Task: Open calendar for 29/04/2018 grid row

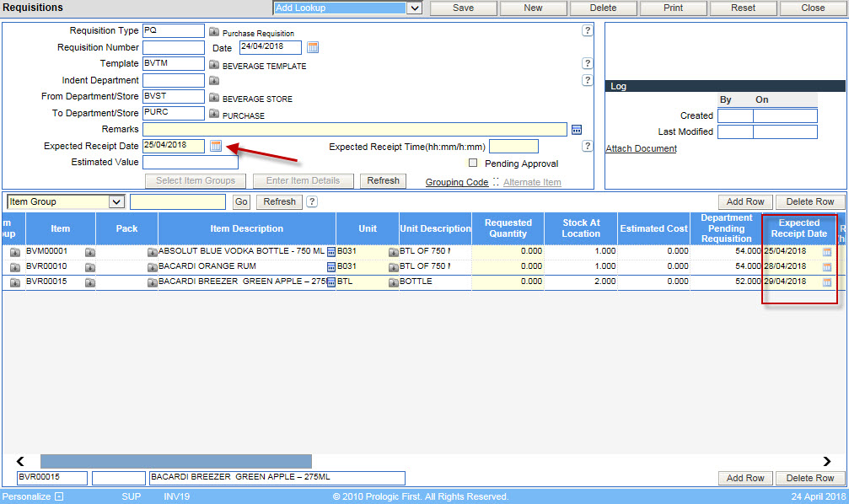Action: pyautogui.click(x=827, y=282)
